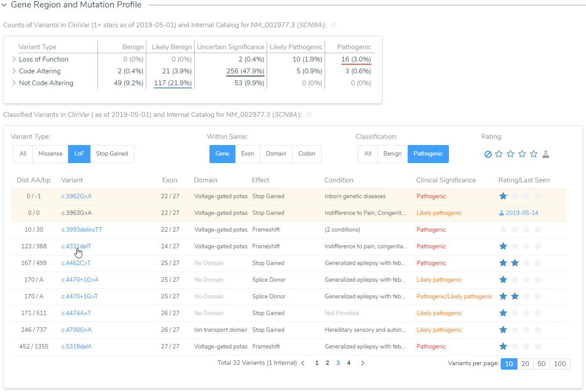Open variant c.4331delT link
This screenshot has width=586, height=392.
[76, 247]
